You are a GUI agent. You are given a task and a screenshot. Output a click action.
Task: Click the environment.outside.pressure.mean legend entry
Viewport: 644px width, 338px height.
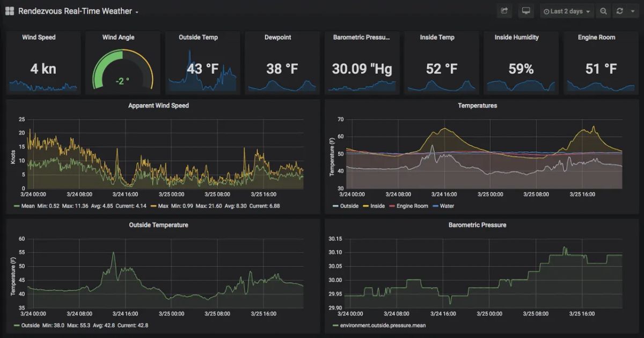384,325
